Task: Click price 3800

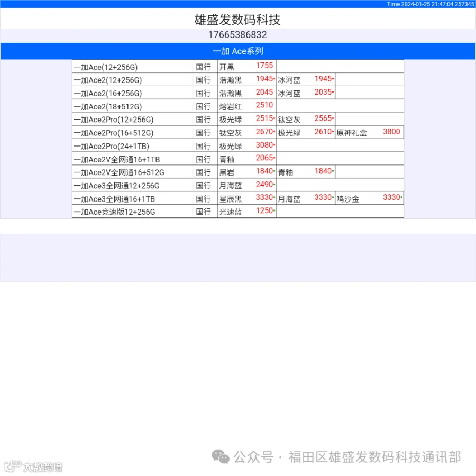Action: (x=391, y=132)
